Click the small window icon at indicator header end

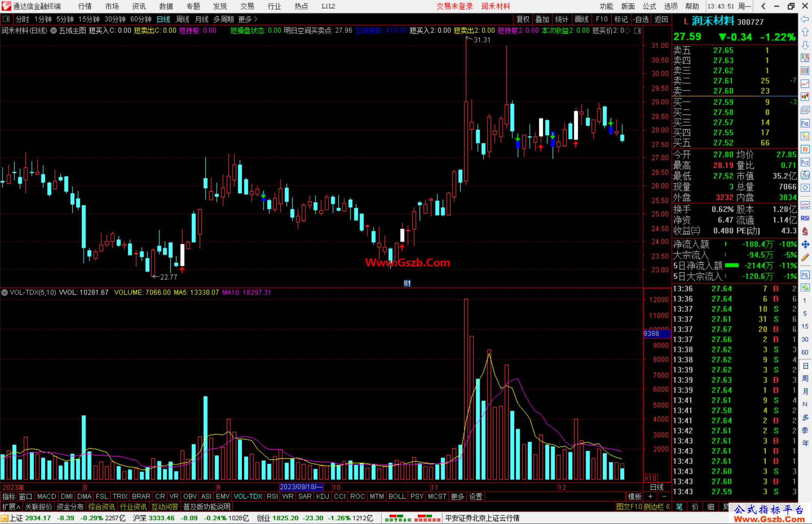638,30
